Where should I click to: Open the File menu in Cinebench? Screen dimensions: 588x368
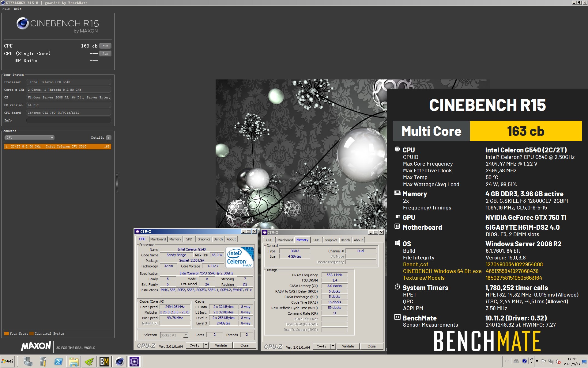[x=6, y=9]
